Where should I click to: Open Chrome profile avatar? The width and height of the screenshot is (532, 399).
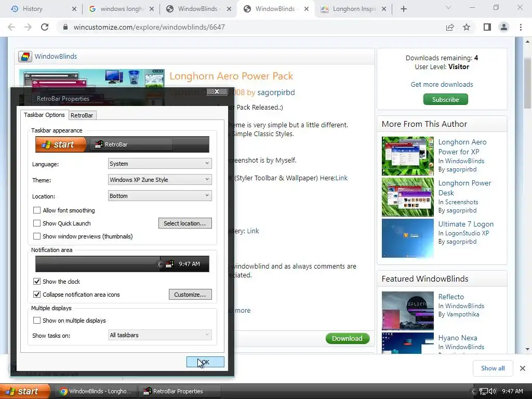coord(504,27)
